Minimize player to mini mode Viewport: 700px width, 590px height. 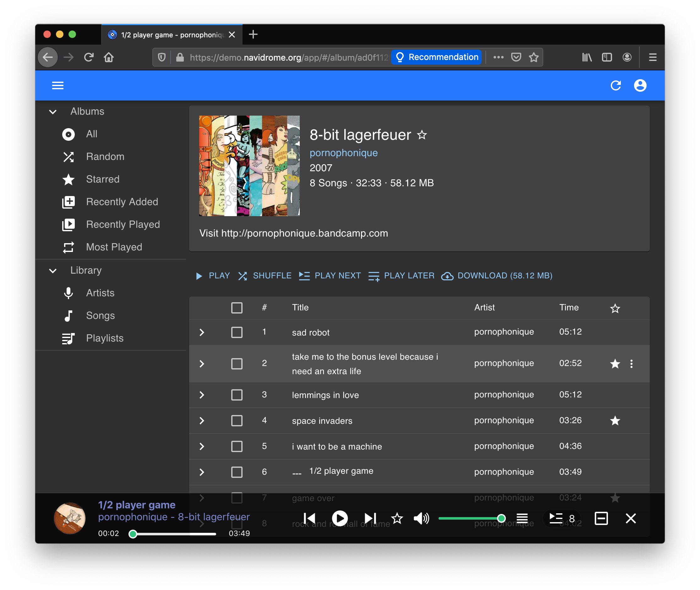(601, 518)
